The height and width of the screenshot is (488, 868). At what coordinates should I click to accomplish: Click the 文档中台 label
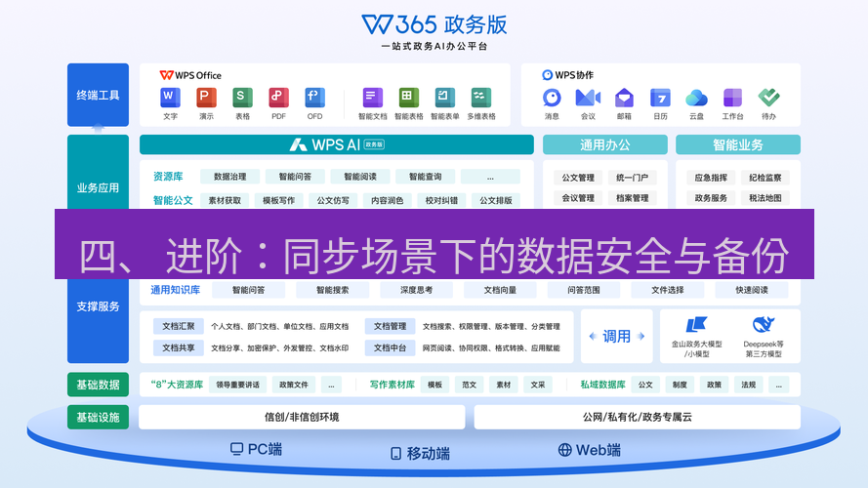390,348
